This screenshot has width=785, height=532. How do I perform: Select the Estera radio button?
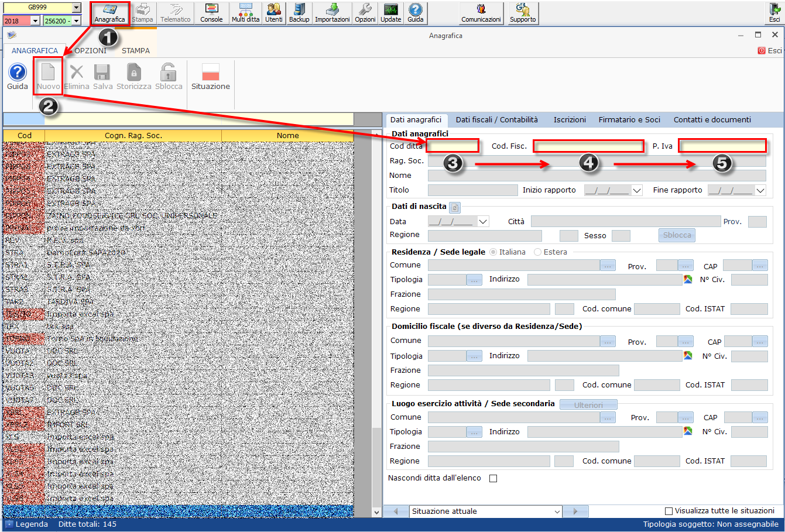click(x=538, y=252)
